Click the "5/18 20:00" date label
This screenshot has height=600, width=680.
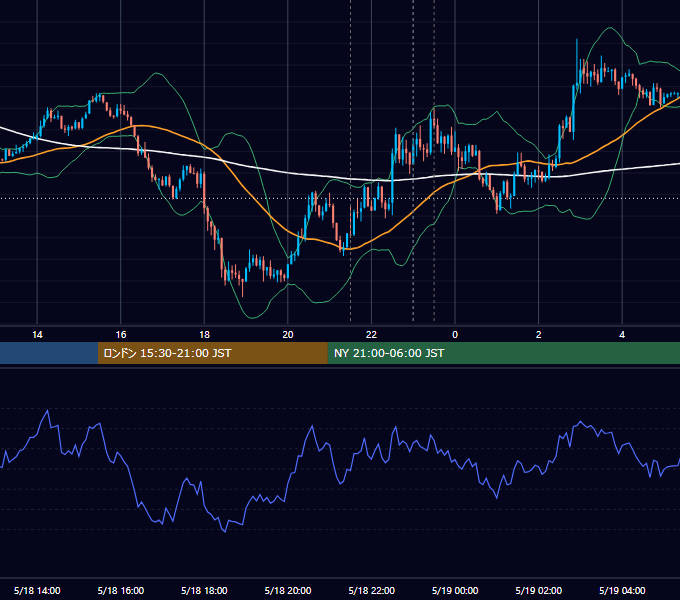288,590
